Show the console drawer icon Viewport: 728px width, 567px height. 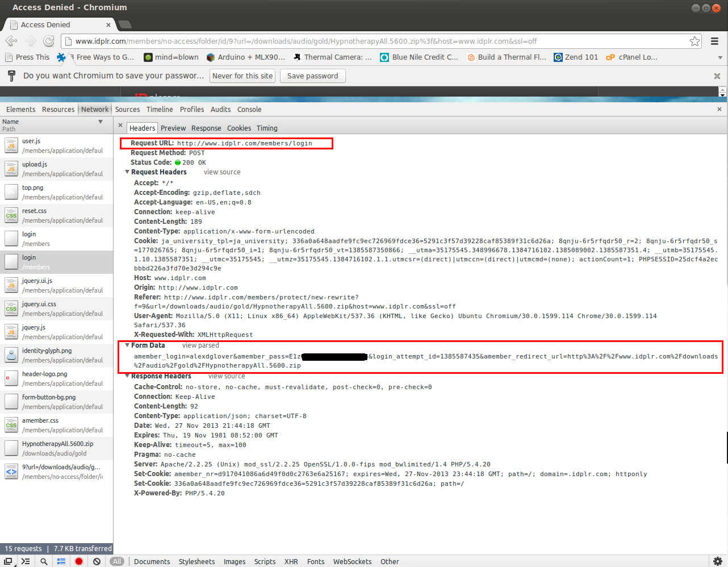coord(26,561)
